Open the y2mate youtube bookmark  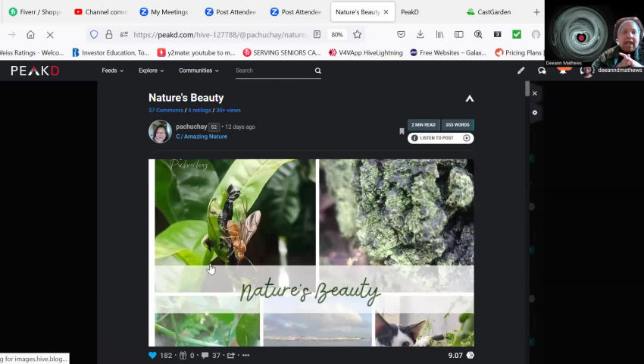coord(196,52)
